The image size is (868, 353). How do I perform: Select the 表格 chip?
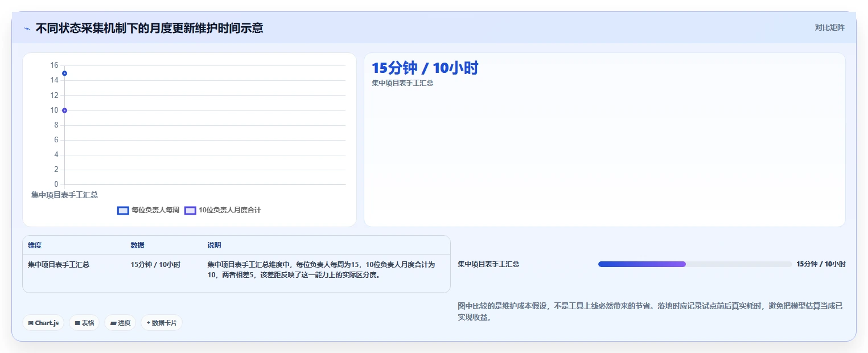pyautogui.click(x=84, y=323)
